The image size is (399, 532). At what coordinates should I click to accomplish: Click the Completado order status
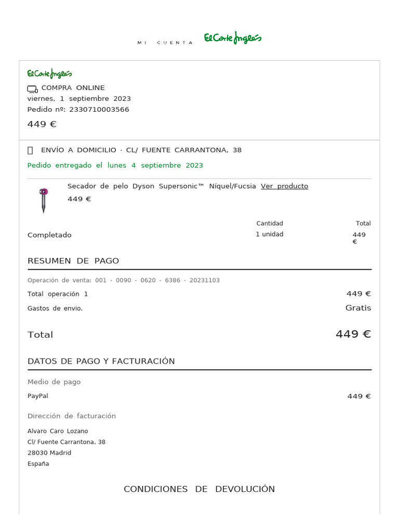coord(49,235)
